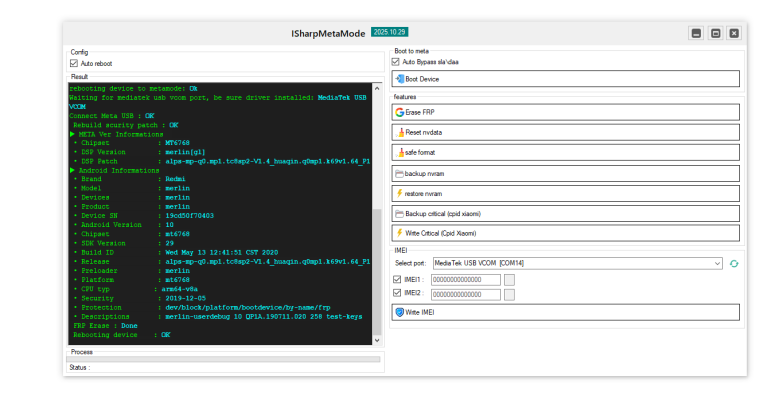Open the Select port dropdown
The height and width of the screenshot is (415, 768).
(x=716, y=263)
